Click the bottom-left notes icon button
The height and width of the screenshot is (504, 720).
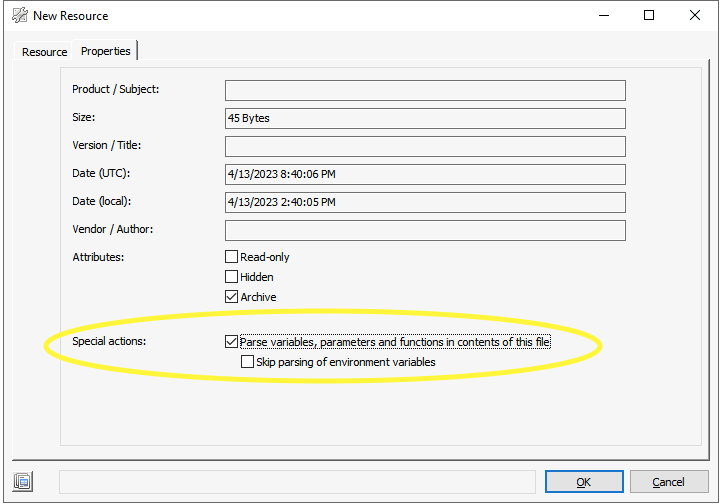point(23,482)
